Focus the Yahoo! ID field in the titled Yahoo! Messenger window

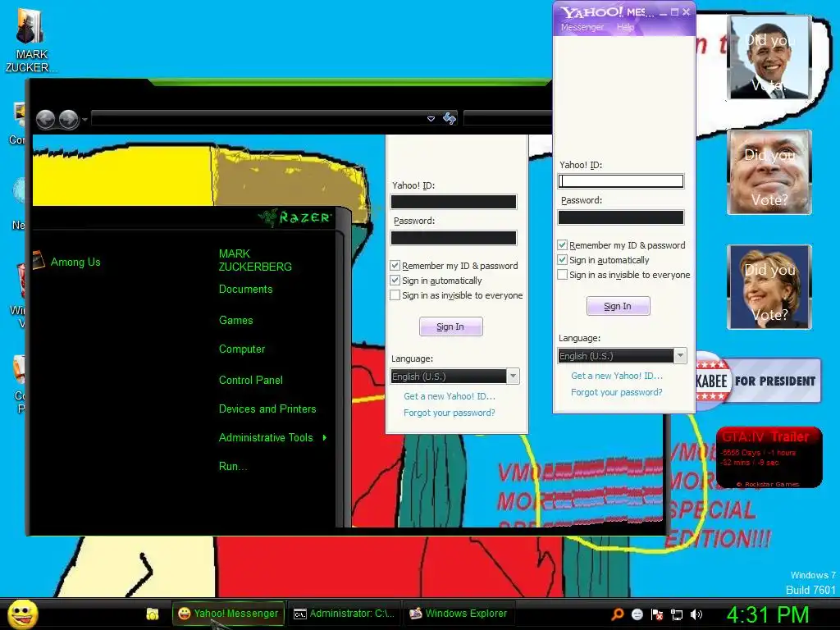620,181
